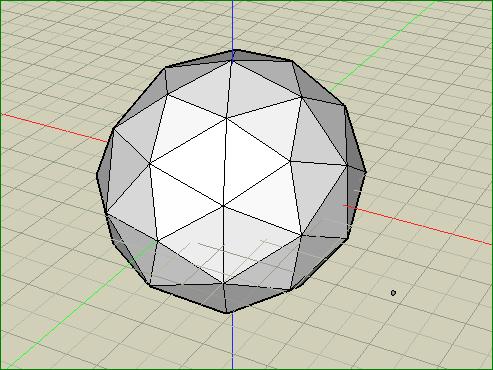Screen dimensions: 493x370
Task: Select the left vertex of the bright central hexagon
Action: 150,163
